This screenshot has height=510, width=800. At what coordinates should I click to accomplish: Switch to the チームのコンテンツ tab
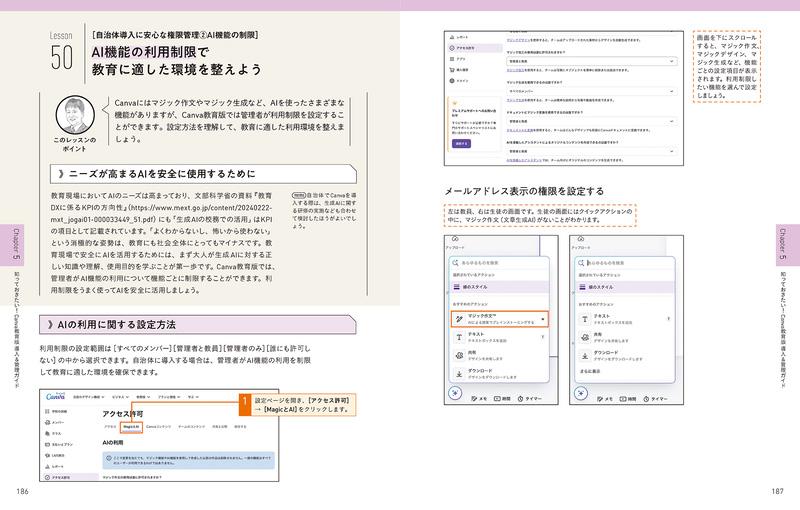pyautogui.click(x=191, y=427)
